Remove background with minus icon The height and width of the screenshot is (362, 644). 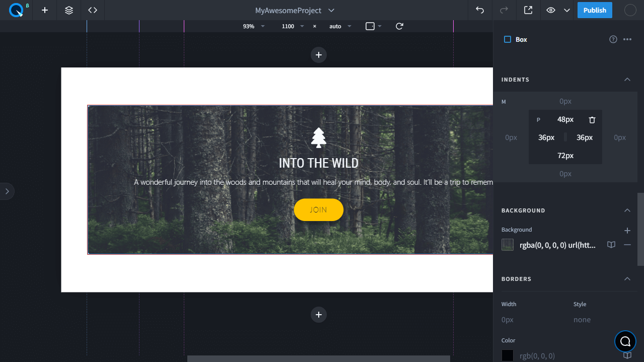pos(627,245)
